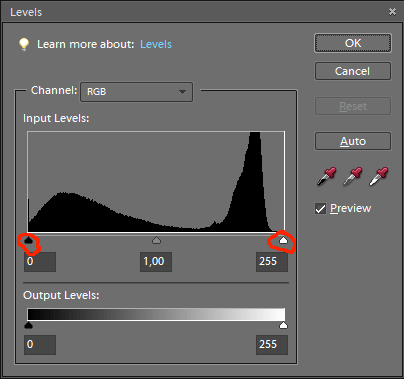Image resolution: width=404 pixels, height=379 pixels.
Task: Click the output white level slider
Action: (x=283, y=325)
